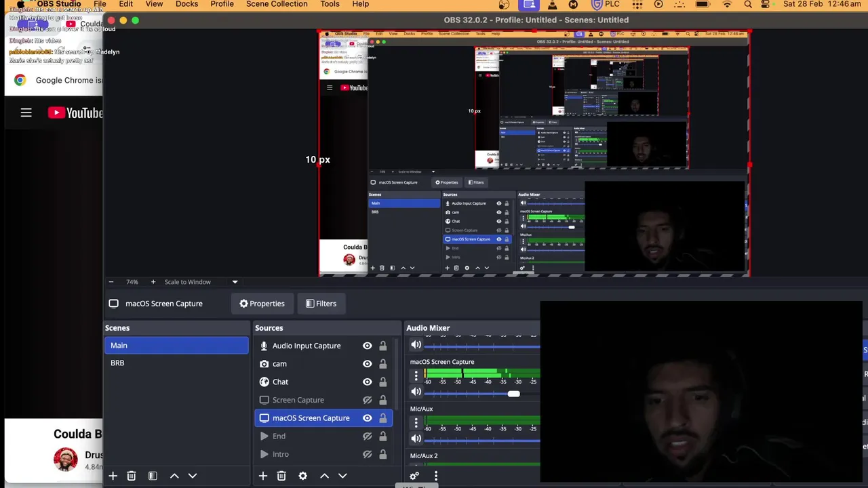Image resolution: width=868 pixels, height=488 pixels.
Task: Move source up with arrow icon
Action: tap(324, 476)
